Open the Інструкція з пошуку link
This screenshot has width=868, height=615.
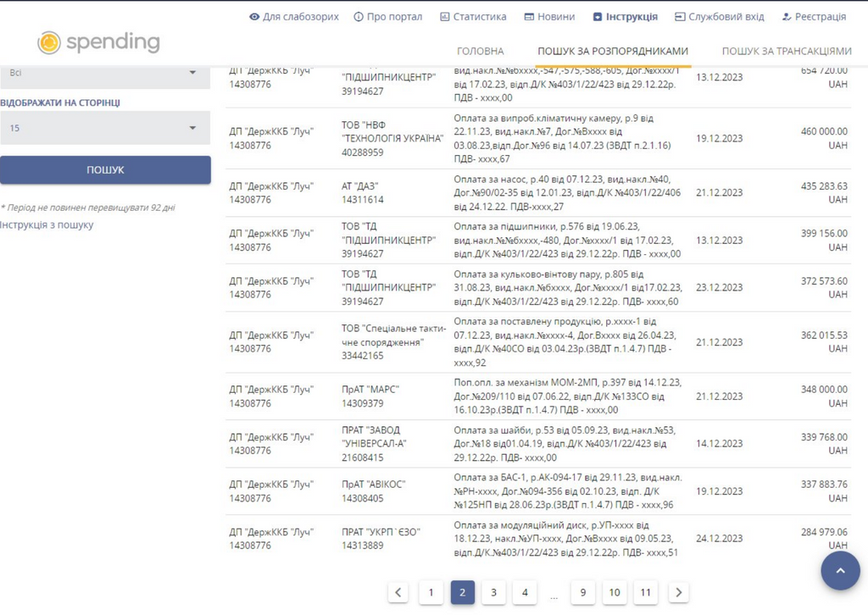[x=47, y=225]
